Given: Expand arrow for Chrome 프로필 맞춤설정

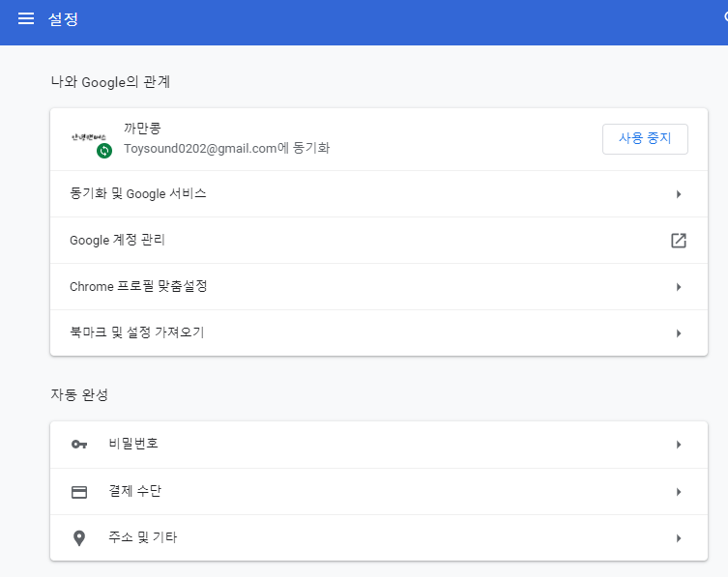Looking at the screenshot, I should click(679, 287).
